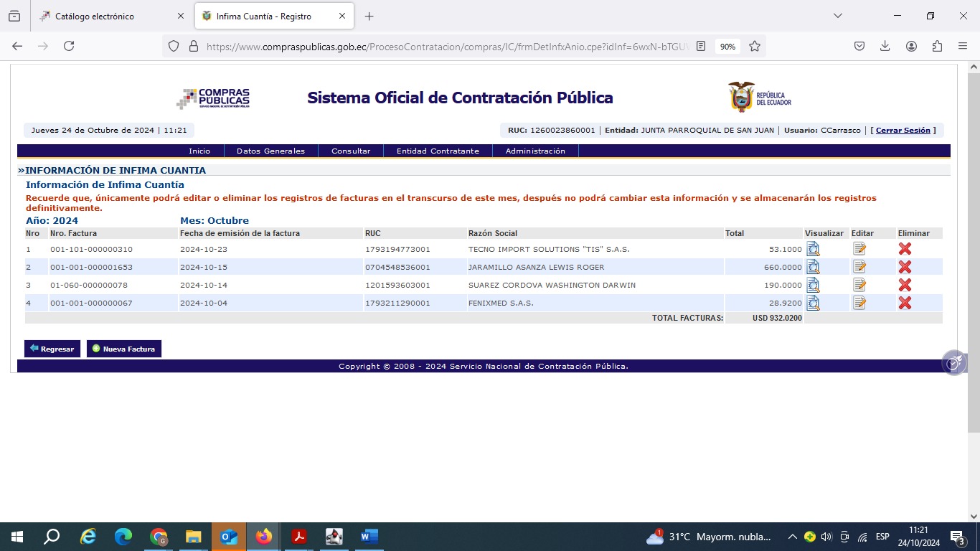This screenshot has width=980, height=551.
Task: Delete the FENIXMED S.A.S. invoice
Action: 905,303
